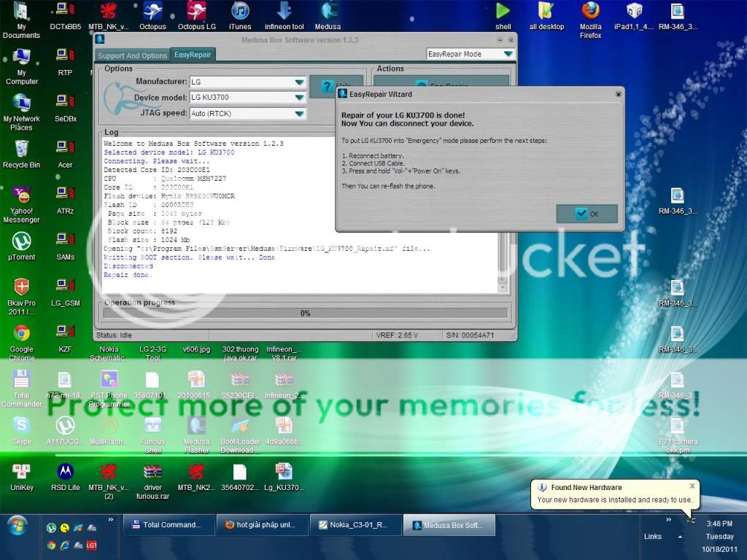Click the Links toolbar on taskbar

click(x=652, y=536)
